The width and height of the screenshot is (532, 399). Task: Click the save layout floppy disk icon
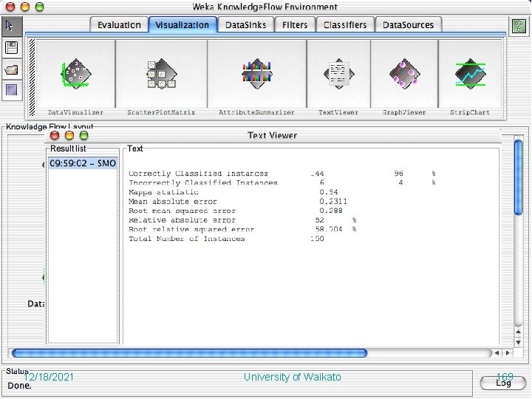pos(12,47)
